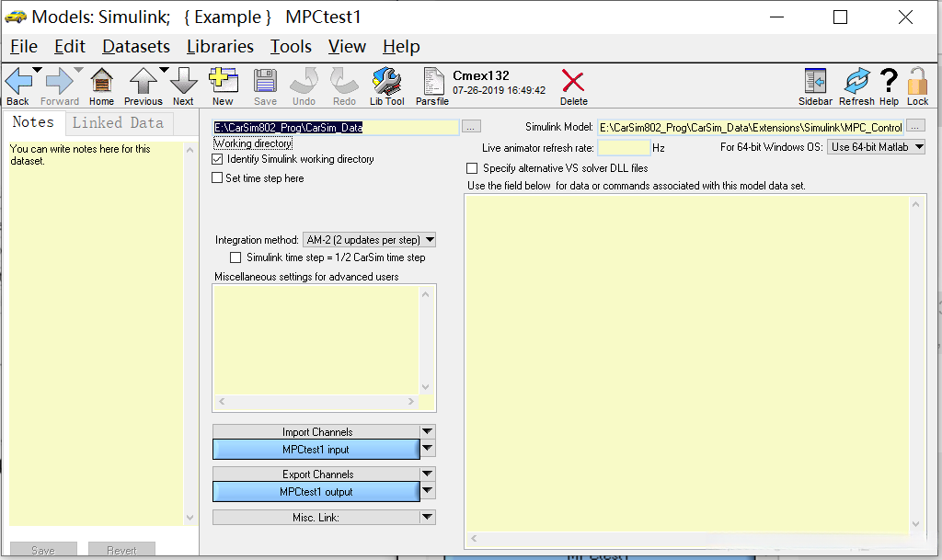Expand MPCtest1 input dataset dropdown arrow
This screenshot has width=942, height=560.
point(427,448)
